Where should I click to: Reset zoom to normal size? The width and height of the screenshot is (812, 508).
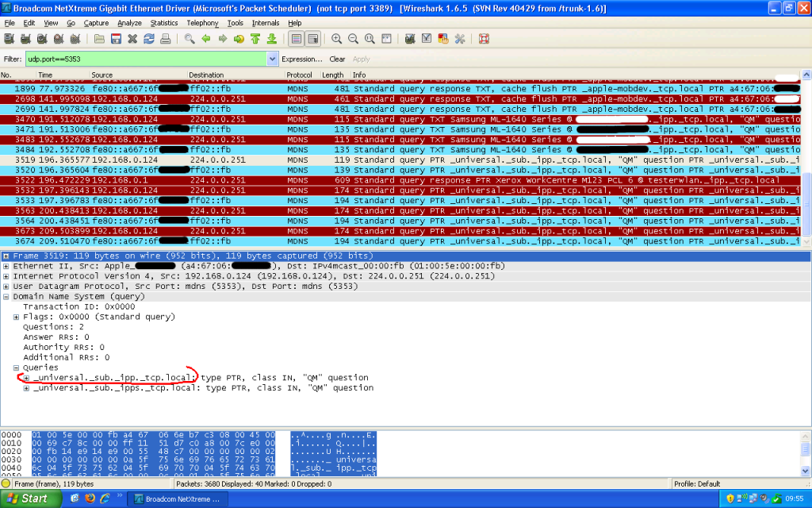point(370,39)
